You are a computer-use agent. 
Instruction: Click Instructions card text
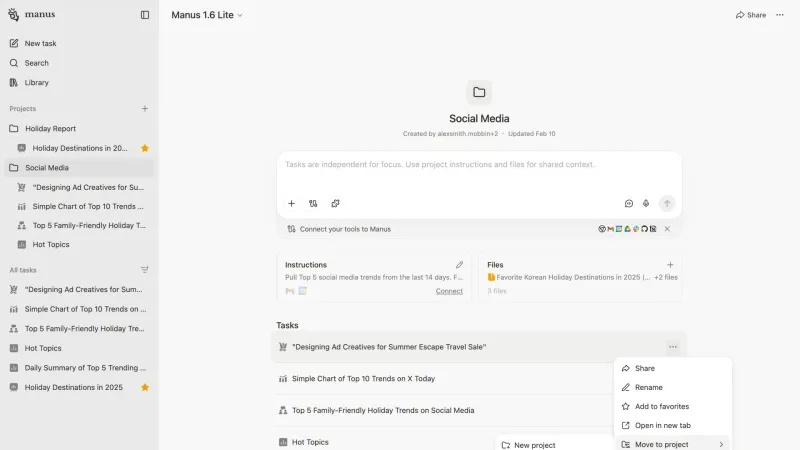(373, 277)
